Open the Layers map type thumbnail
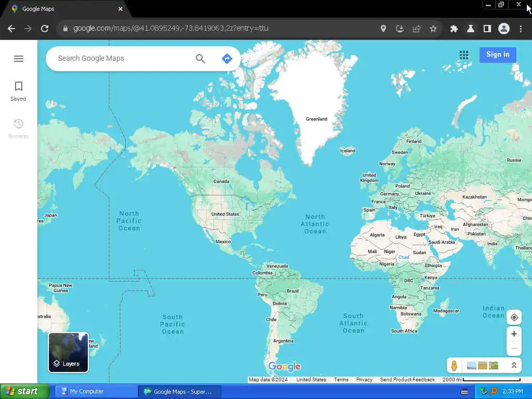 coord(68,353)
